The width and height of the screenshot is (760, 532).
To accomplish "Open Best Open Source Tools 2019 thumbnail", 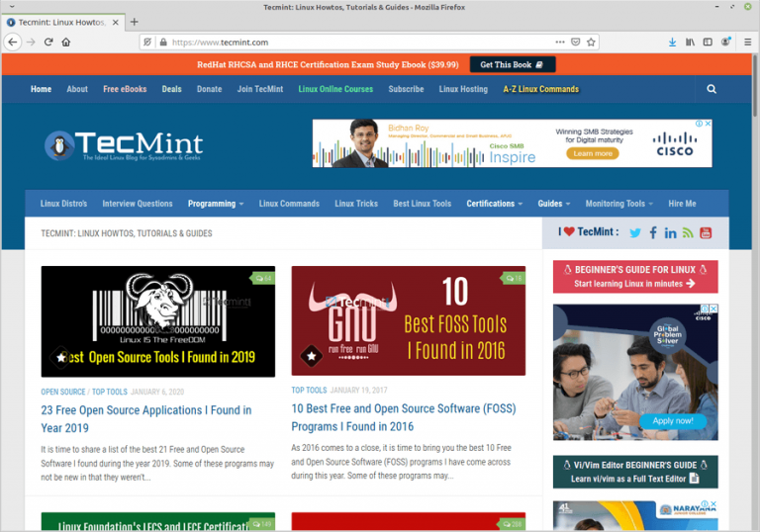I will [158, 321].
